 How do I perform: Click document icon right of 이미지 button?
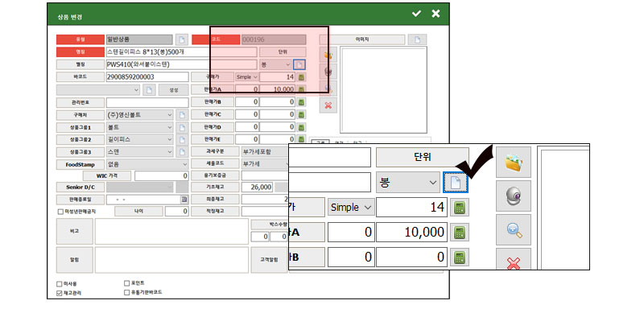(x=417, y=39)
